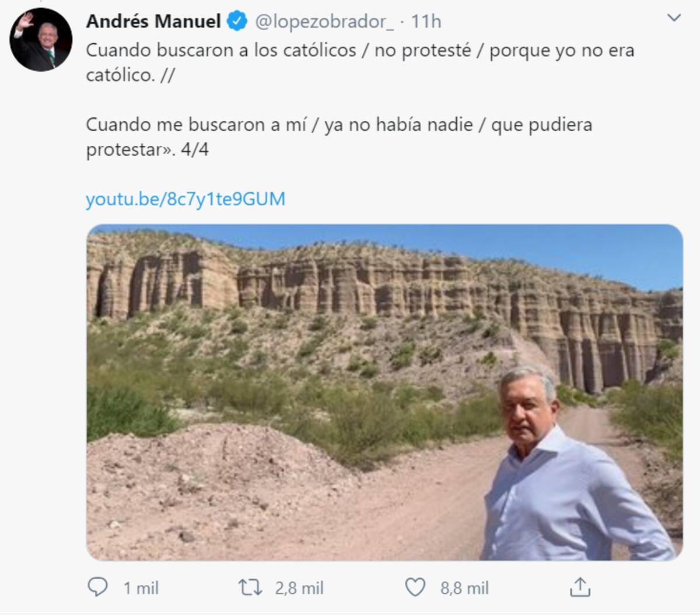Screen dimensions: 700x616
Task: Like the tweet with heart icon
Action: pos(415,587)
